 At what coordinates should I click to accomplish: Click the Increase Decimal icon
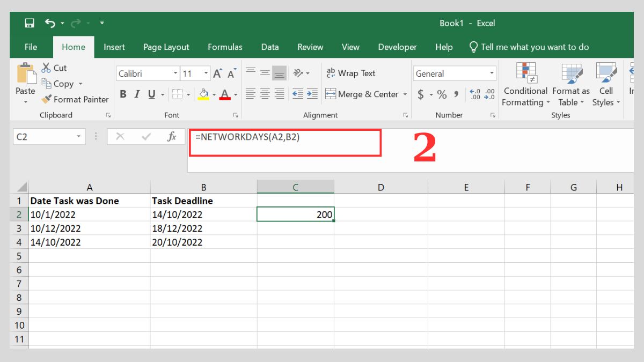[x=475, y=94]
